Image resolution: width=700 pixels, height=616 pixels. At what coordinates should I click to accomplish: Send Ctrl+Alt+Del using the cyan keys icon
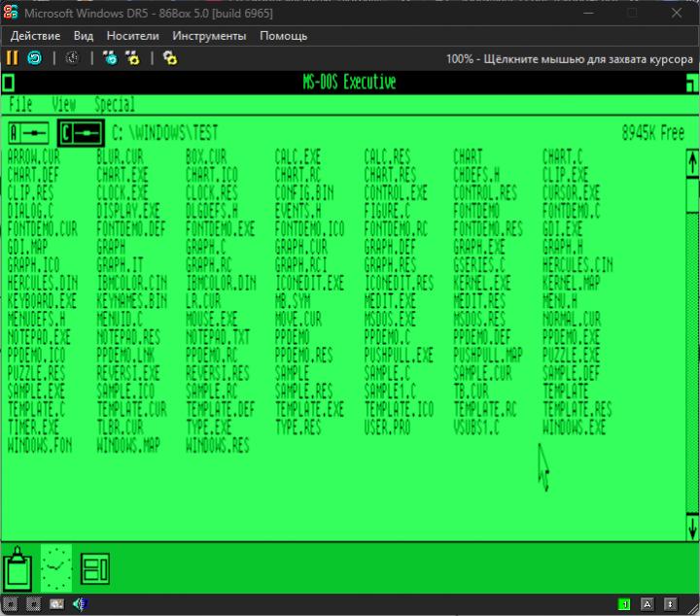pos(109,58)
